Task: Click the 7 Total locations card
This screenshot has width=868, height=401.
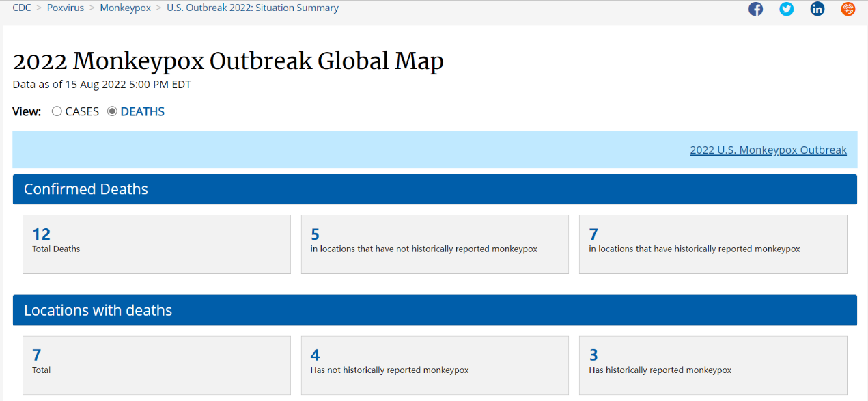Action: coord(156,365)
